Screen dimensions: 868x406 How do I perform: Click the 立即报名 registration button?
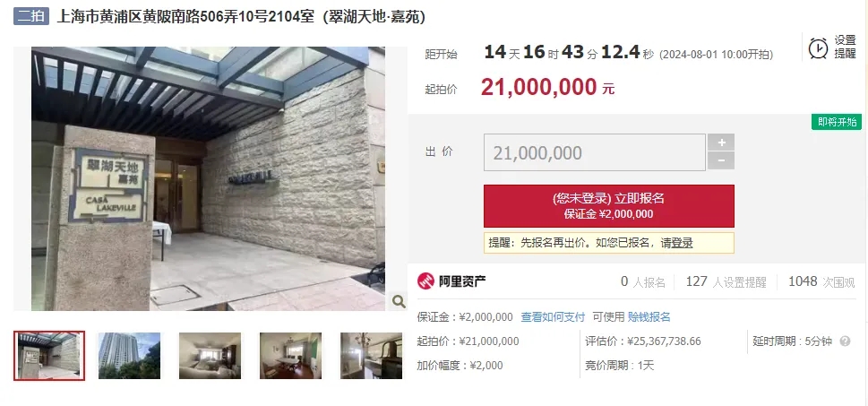(609, 206)
